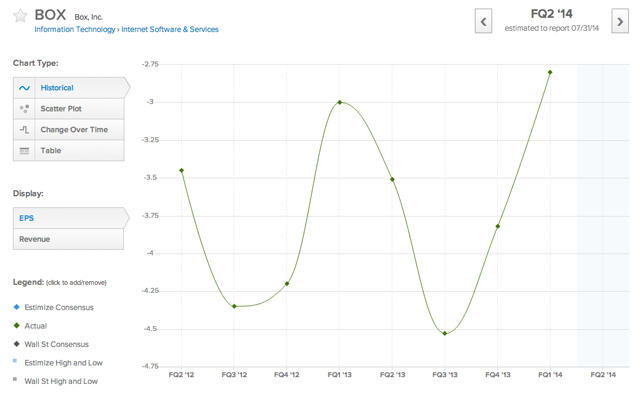The height and width of the screenshot is (395, 640).
Task: Go to next fiscal quarter
Action: [x=620, y=21]
